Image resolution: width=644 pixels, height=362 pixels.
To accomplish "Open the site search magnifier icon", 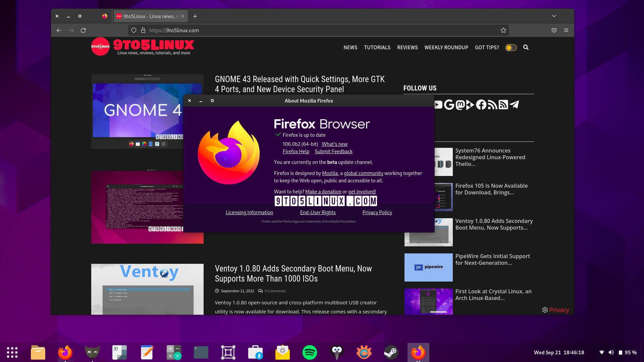I will [x=526, y=47].
